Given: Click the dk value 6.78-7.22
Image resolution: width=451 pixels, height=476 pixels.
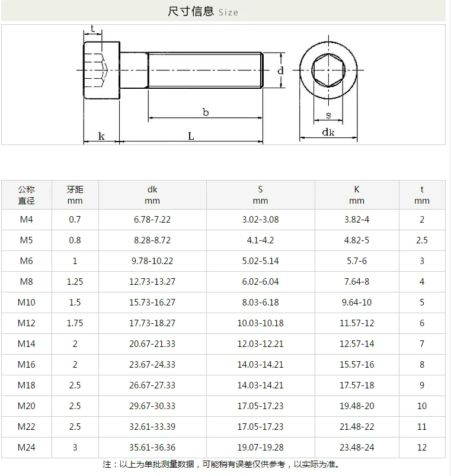Looking at the screenshot, I should tap(152, 220).
